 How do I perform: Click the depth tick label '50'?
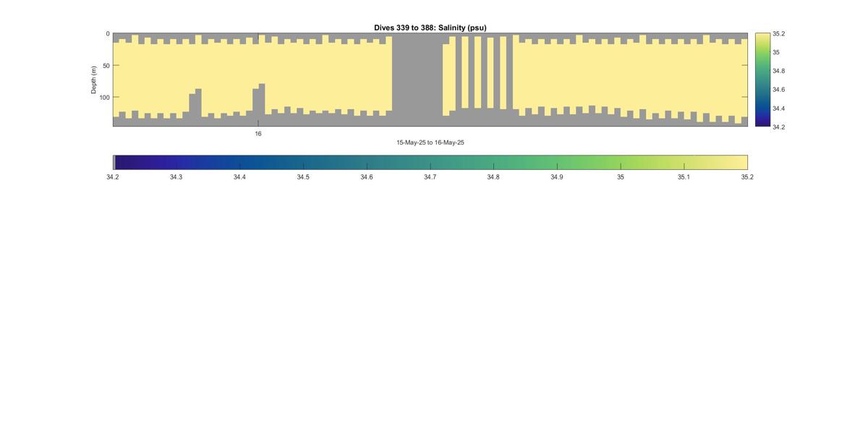(x=106, y=66)
